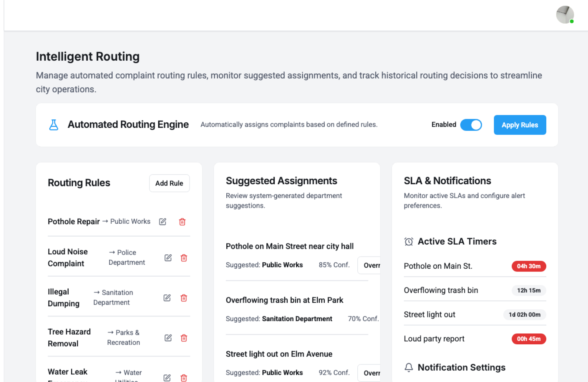Edit the Loud Noise Complaint rule
Image resolution: width=588 pixels, height=382 pixels.
pos(168,258)
